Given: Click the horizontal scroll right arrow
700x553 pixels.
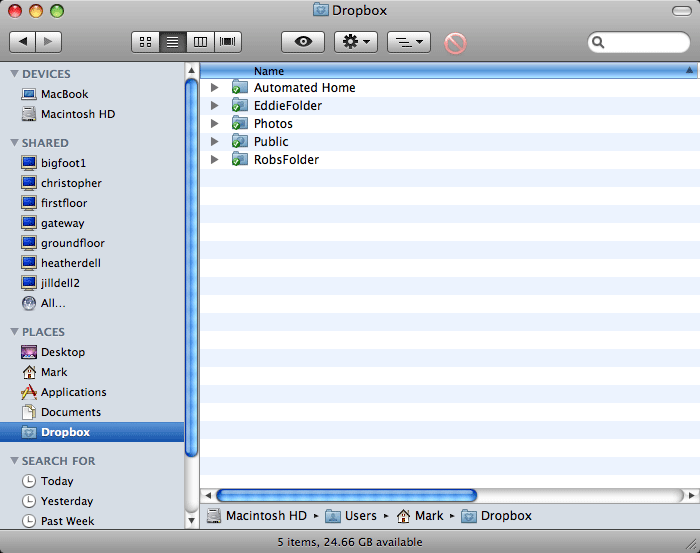Looking at the screenshot, I should (691, 495).
